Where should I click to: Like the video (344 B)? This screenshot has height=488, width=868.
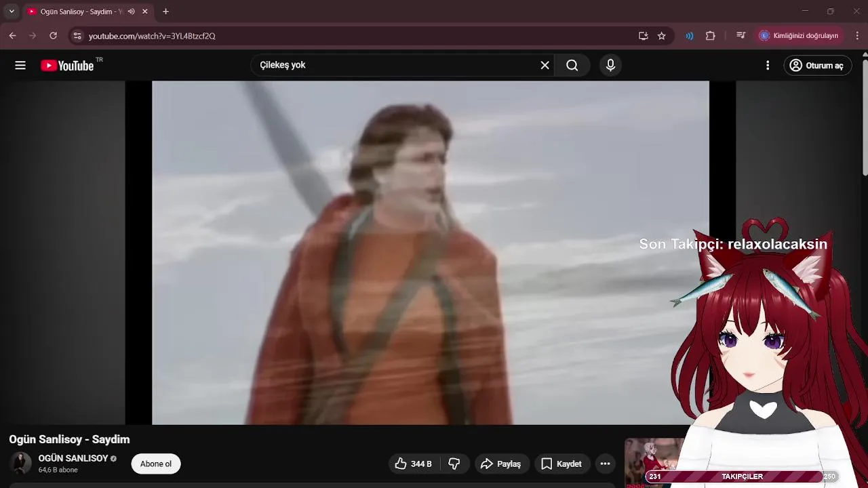coord(413,464)
